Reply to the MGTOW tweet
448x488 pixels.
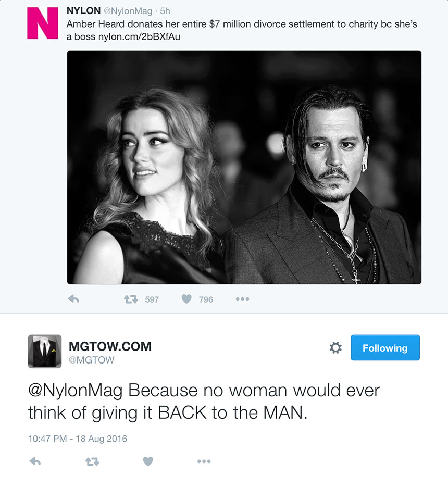click(x=35, y=461)
